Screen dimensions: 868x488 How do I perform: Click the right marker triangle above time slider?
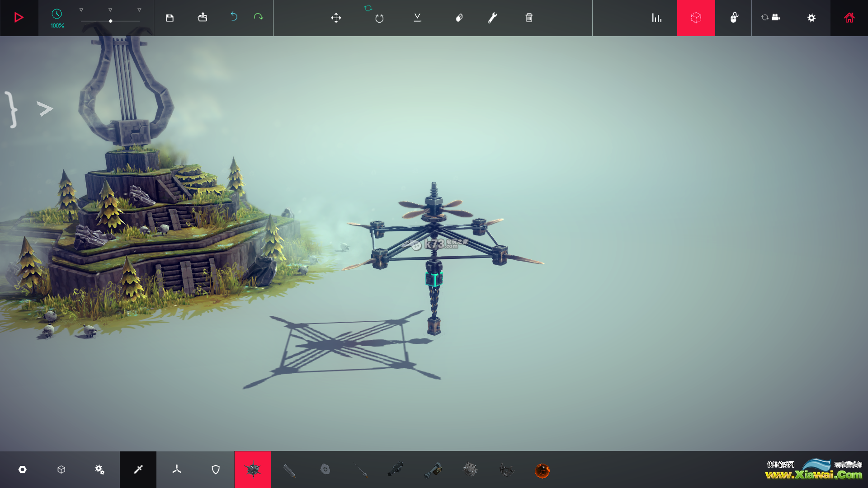click(x=139, y=10)
